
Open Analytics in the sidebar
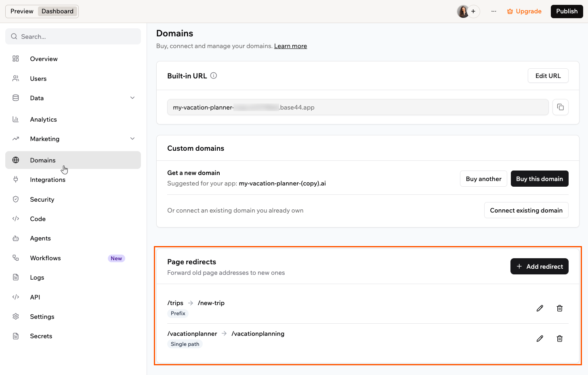pos(73,119)
